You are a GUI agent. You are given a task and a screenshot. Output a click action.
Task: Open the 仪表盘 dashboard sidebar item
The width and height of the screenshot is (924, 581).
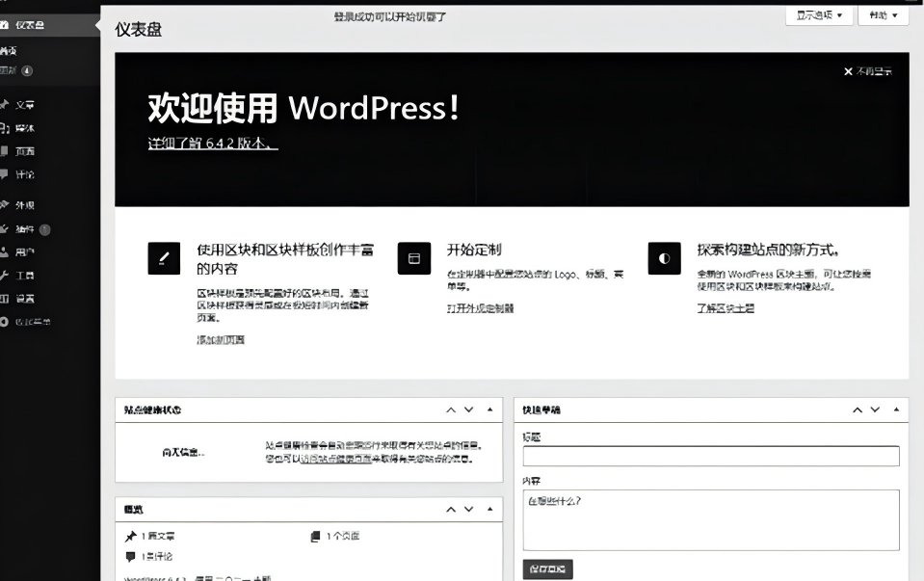click(x=50, y=25)
